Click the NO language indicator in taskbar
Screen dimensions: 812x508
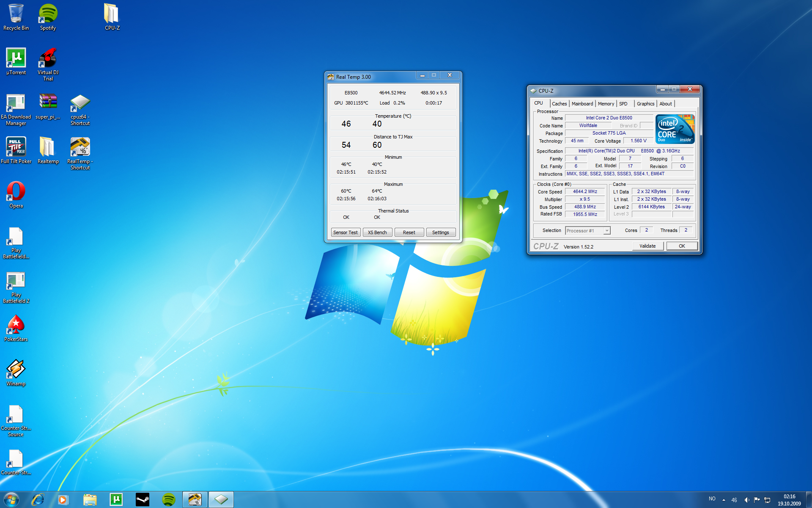[712, 499]
